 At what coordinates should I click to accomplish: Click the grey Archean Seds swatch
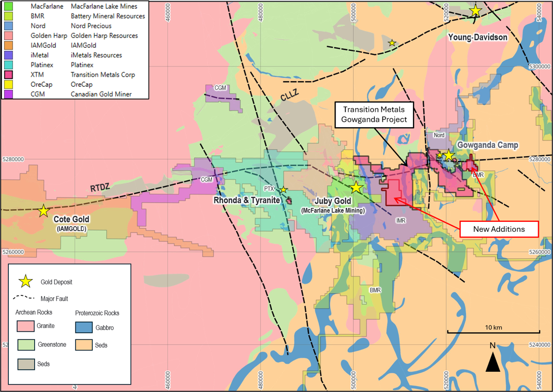pyautogui.click(x=26, y=364)
